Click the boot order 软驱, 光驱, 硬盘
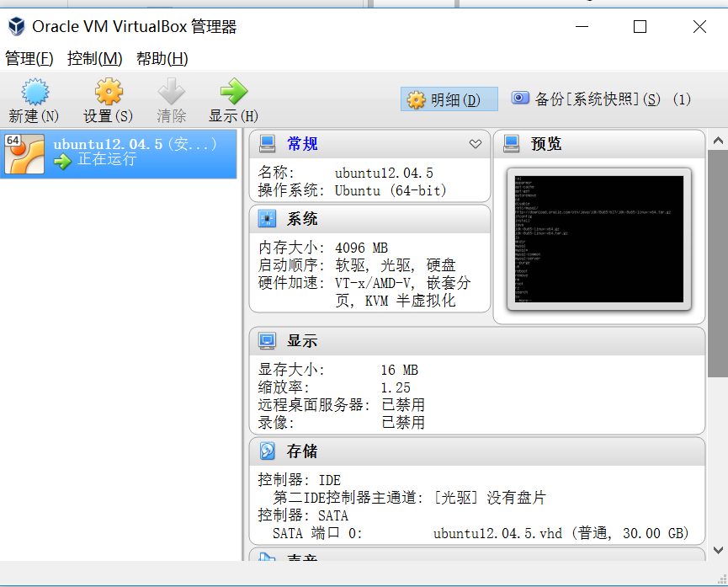The image size is (728, 587). (396, 265)
